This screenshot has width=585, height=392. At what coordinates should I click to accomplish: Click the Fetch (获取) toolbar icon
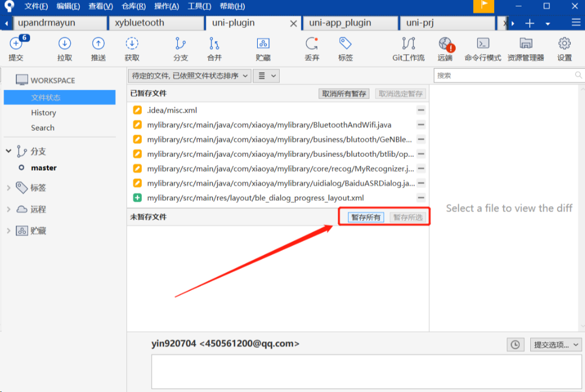pyautogui.click(x=132, y=48)
